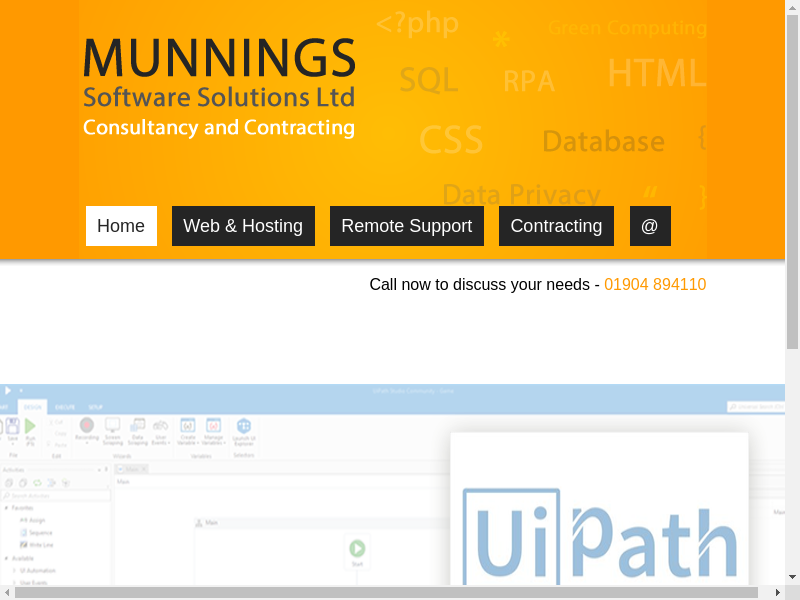The width and height of the screenshot is (800, 600).
Task: Click the Munnings Software Solutions logo
Action: (219, 88)
